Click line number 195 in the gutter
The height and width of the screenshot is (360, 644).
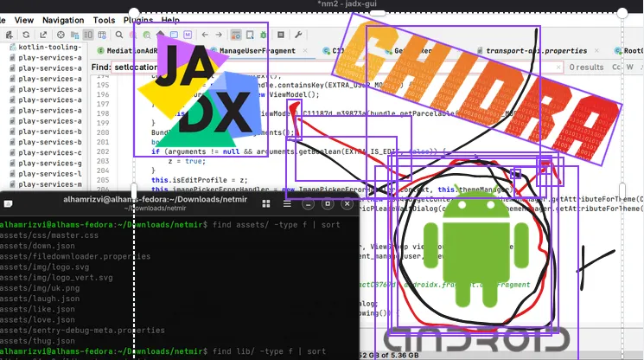pyautogui.click(x=103, y=85)
